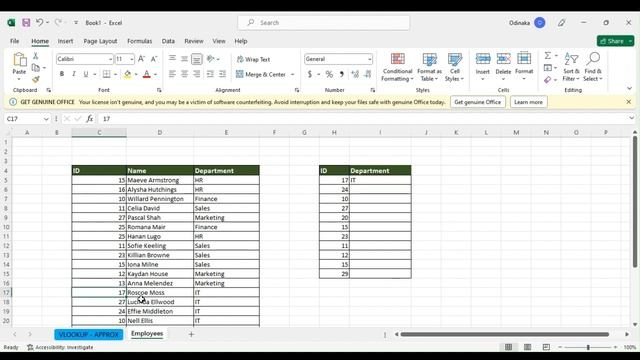This screenshot has width=640, height=360.
Task: Click the Borders icon
Action: pos(107,74)
